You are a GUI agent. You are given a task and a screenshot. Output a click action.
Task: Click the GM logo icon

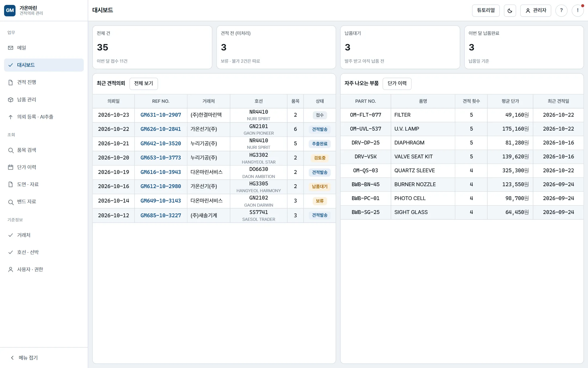click(10, 10)
